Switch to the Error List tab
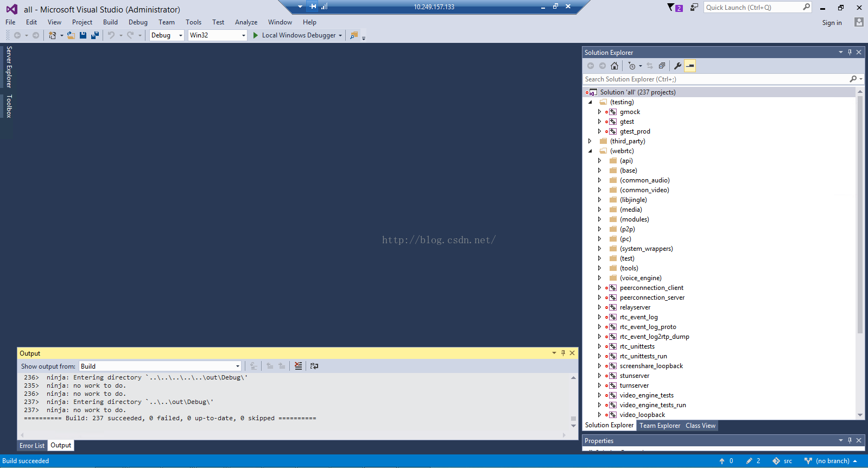This screenshot has width=868, height=468. [x=32, y=446]
